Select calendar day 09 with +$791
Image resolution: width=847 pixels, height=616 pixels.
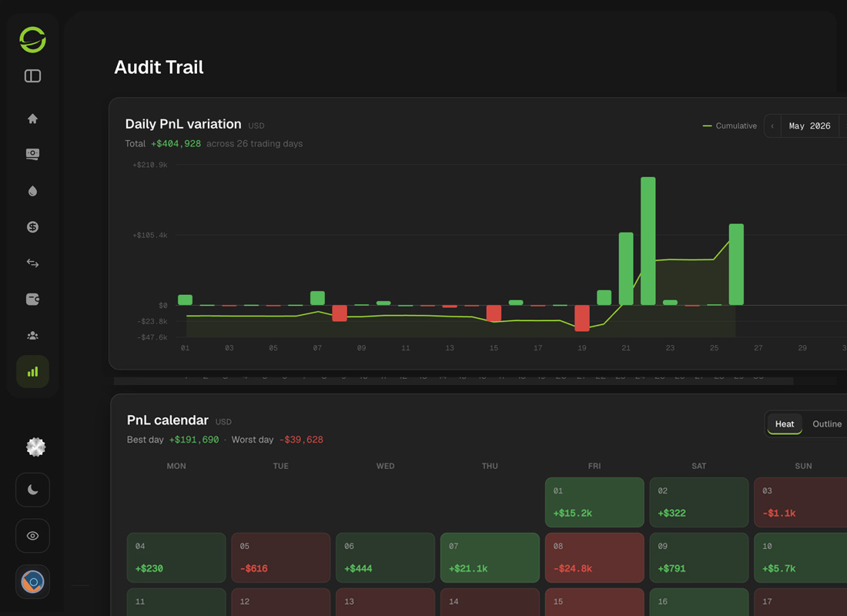pyautogui.click(x=698, y=557)
